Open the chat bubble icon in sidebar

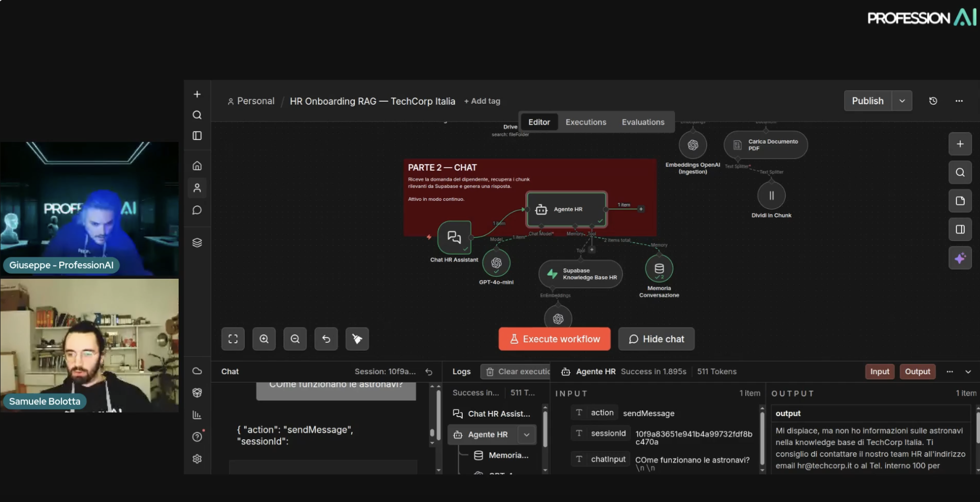[197, 210]
